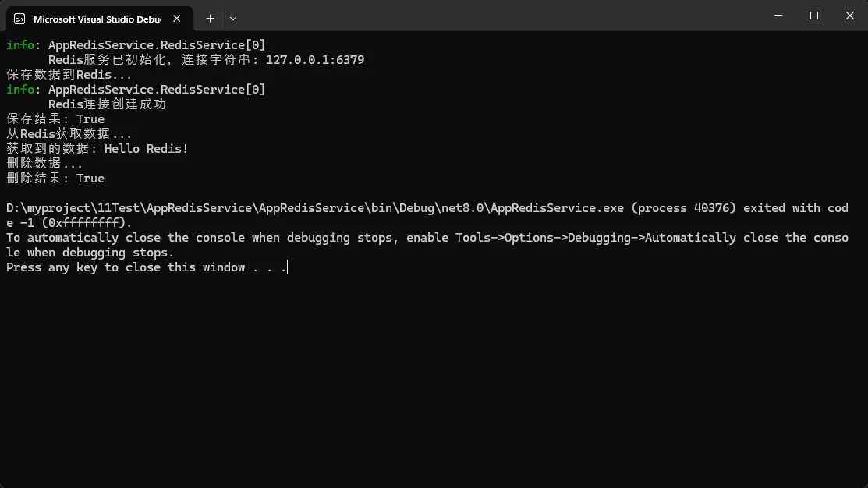Screen dimensions: 868x488
Task: Click the 保存数据到Redis... output line
Action: pyautogui.click(x=69, y=75)
